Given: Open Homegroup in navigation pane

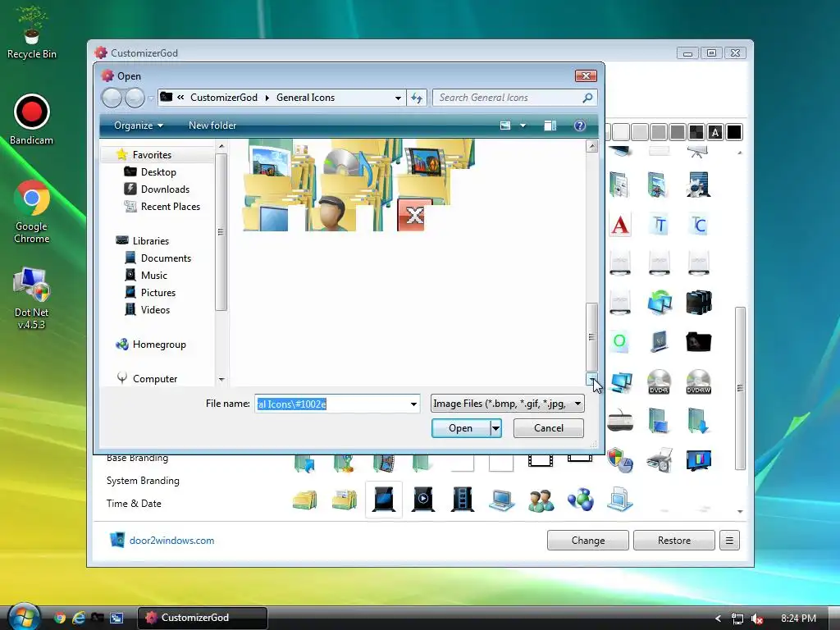Looking at the screenshot, I should coord(159,345).
